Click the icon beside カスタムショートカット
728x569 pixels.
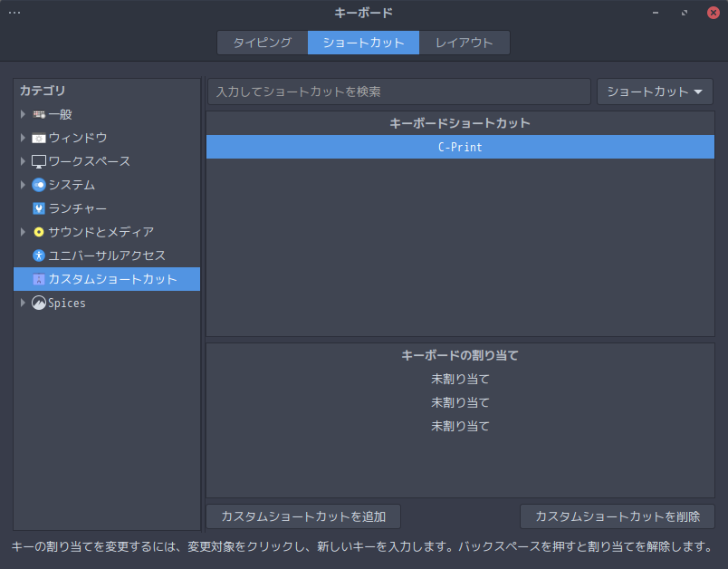point(39,279)
